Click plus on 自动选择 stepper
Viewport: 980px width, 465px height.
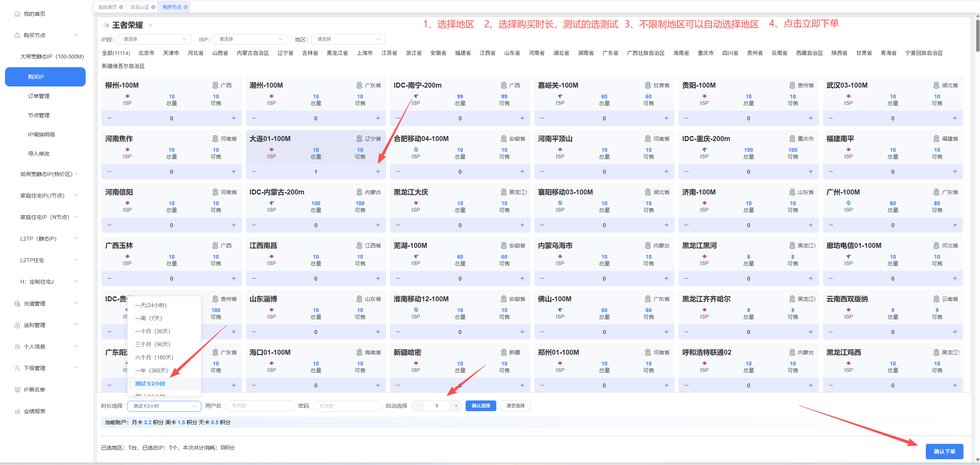click(x=456, y=406)
